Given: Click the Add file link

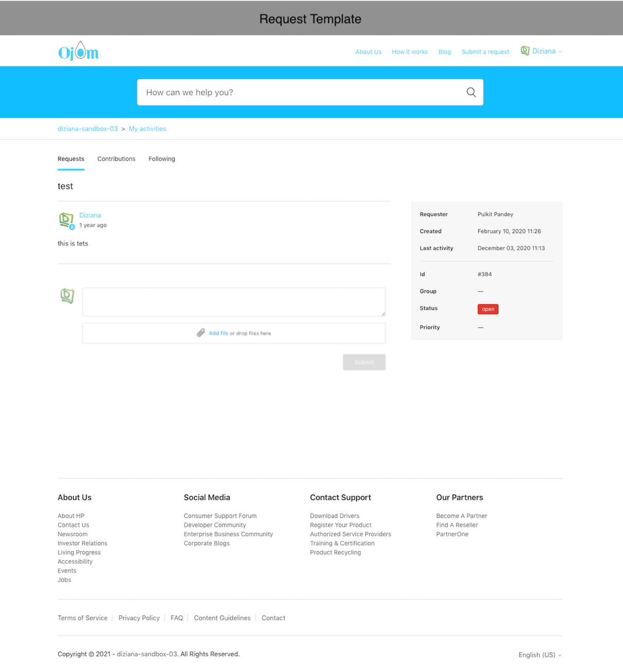Looking at the screenshot, I should (x=218, y=333).
